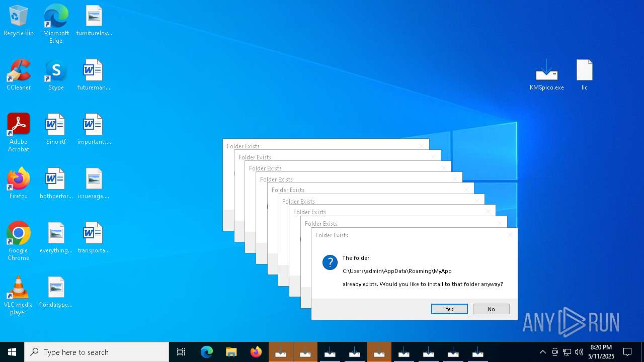
Task: Select the importants Word document
Action: pyautogui.click(x=94, y=130)
